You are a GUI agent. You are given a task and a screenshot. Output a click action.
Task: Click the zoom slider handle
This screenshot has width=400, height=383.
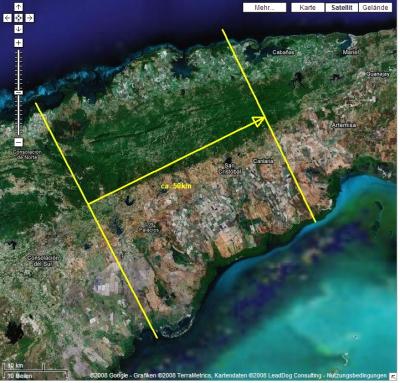point(19,92)
